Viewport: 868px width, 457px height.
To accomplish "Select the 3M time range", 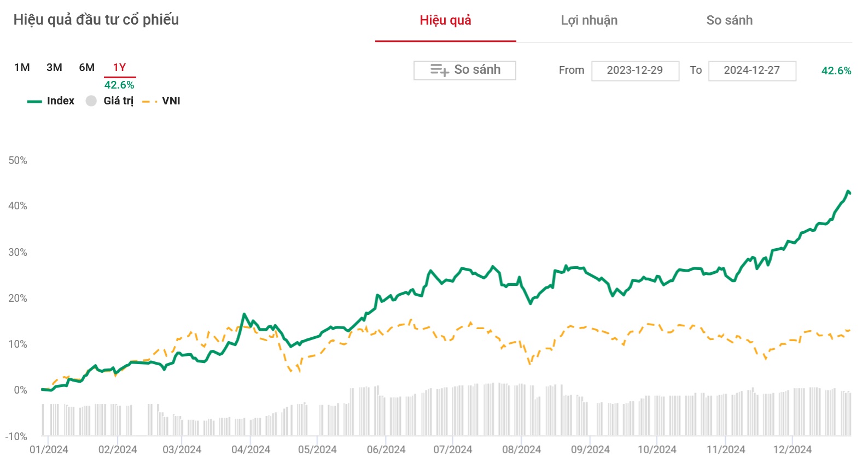I will click(54, 67).
